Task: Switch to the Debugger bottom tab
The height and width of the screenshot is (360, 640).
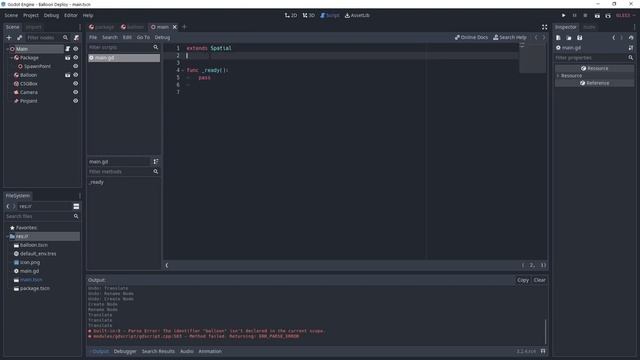Action: 125,351
